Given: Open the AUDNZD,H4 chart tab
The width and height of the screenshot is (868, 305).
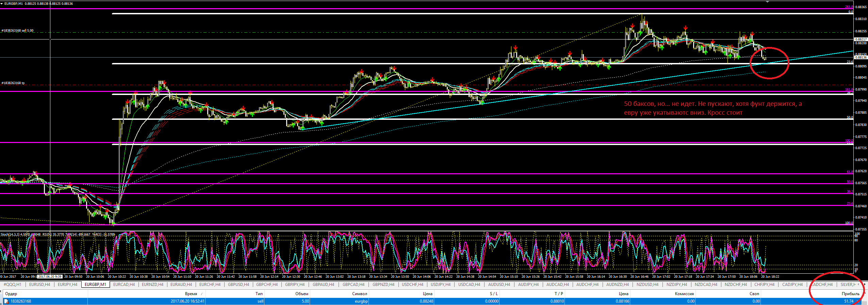Looking at the screenshot, I should pos(617,285).
